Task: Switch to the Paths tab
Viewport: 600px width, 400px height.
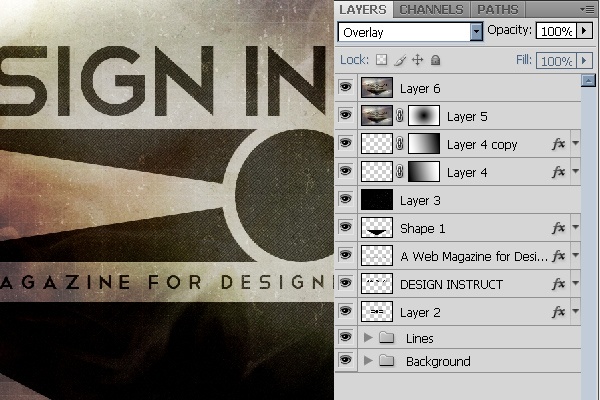Action: pyautogui.click(x=497, y=9)
